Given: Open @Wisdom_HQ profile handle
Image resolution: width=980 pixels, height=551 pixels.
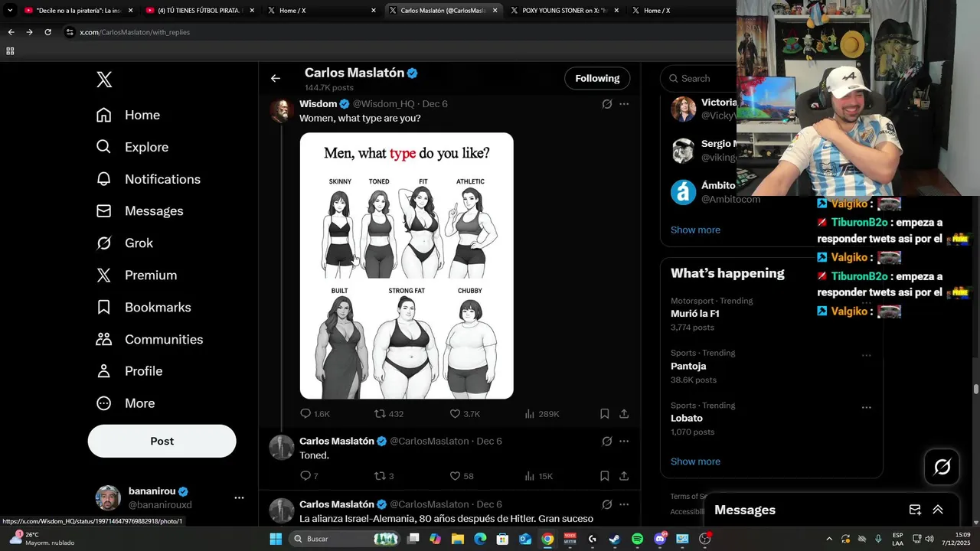Looking at the screenshot, I should [384, 104].
